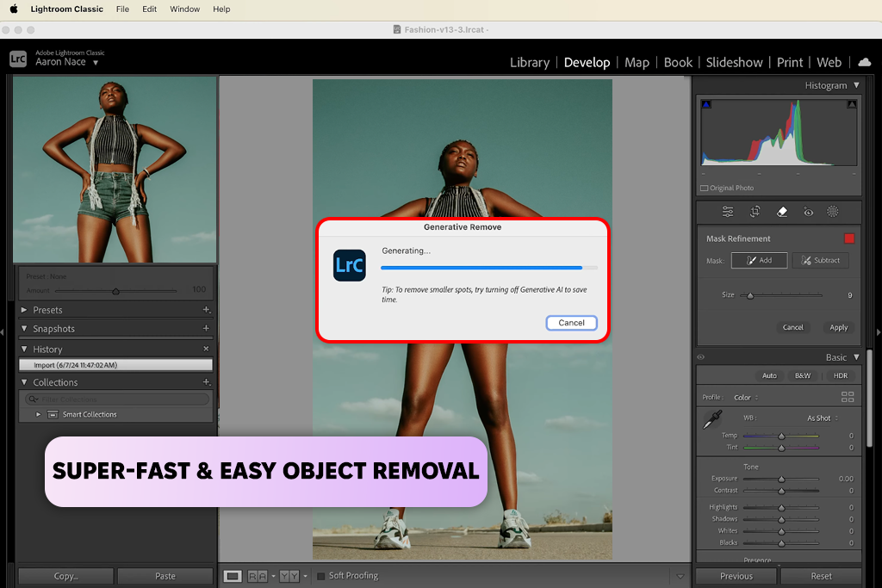The height and width of the screenshot is (588, 882).
Task: Click the cloud sync status icon
Action: 865,62
